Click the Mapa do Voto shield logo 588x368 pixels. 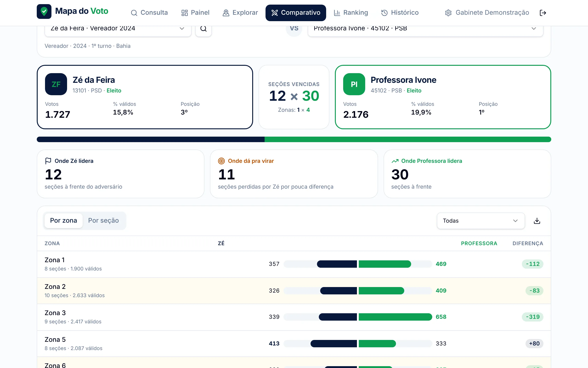[x=44, y=11]
